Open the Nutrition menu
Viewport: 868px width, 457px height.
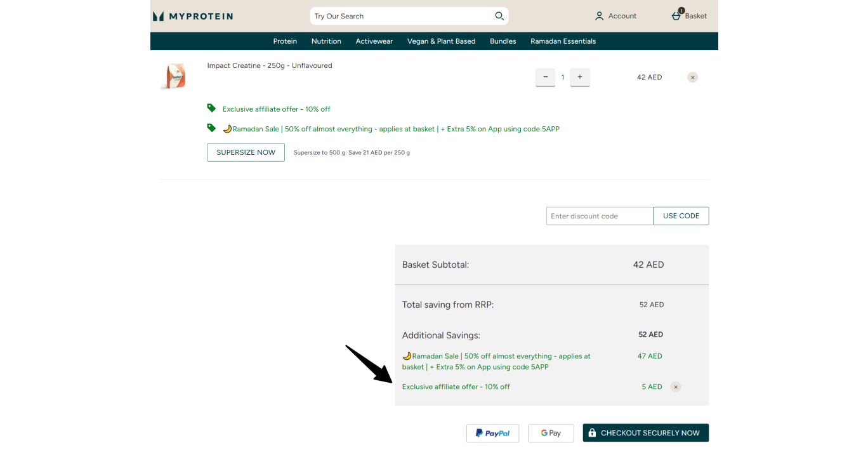click(326, 41)
